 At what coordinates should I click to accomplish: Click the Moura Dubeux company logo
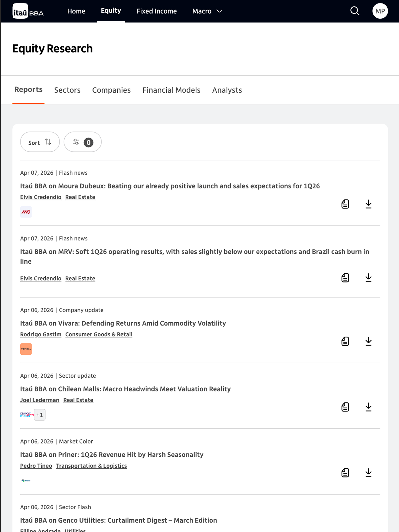(x=26, y=212)
